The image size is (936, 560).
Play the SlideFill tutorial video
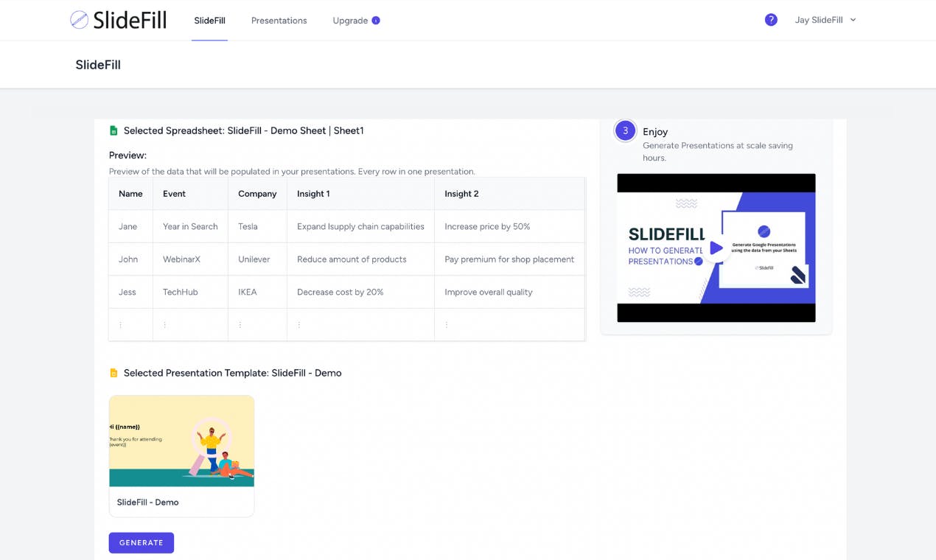[x=716, y=248]
